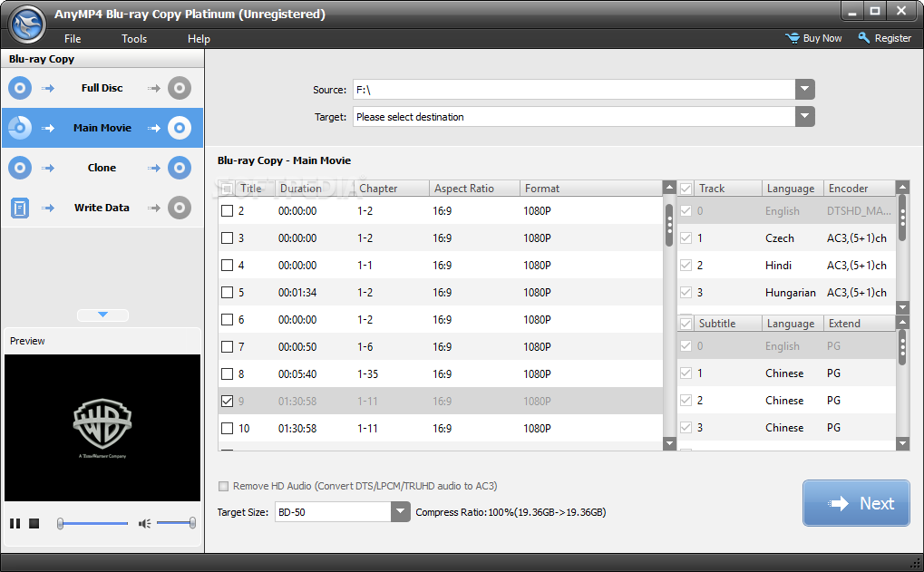This screenshot has width=924, height=572.
Task: Click the preview playback progress slider
Action: pos(92,523)
